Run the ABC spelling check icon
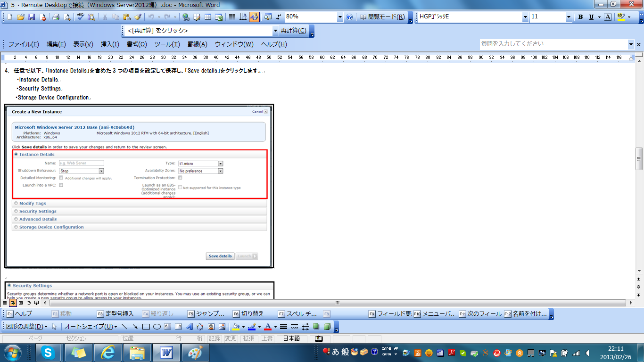Screen dimensions: 644x362 [x=81, y=17]
